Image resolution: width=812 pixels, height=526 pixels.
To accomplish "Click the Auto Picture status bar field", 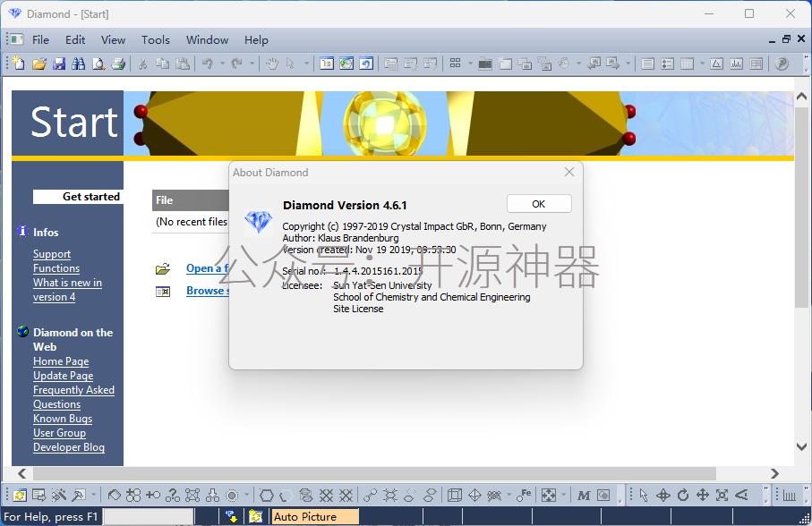I will (315, 517).
